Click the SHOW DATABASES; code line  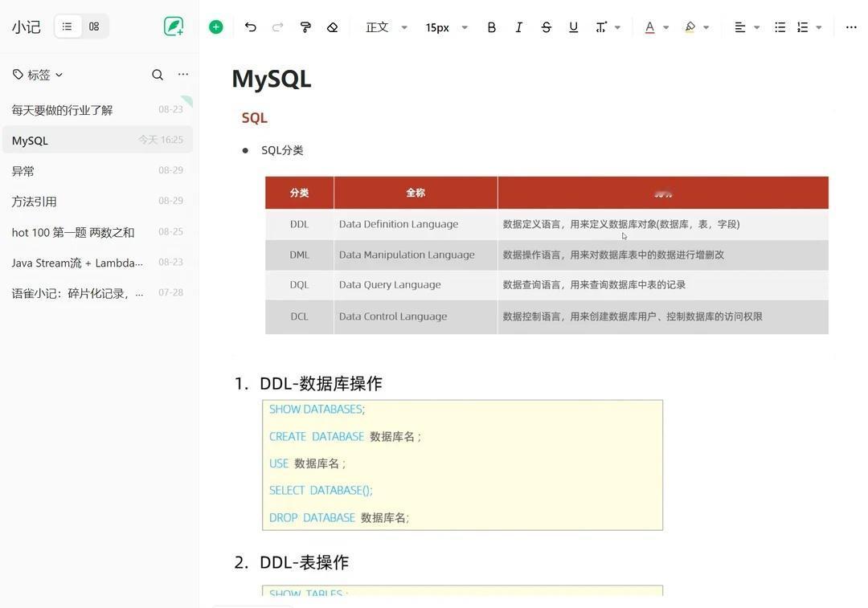317,410
